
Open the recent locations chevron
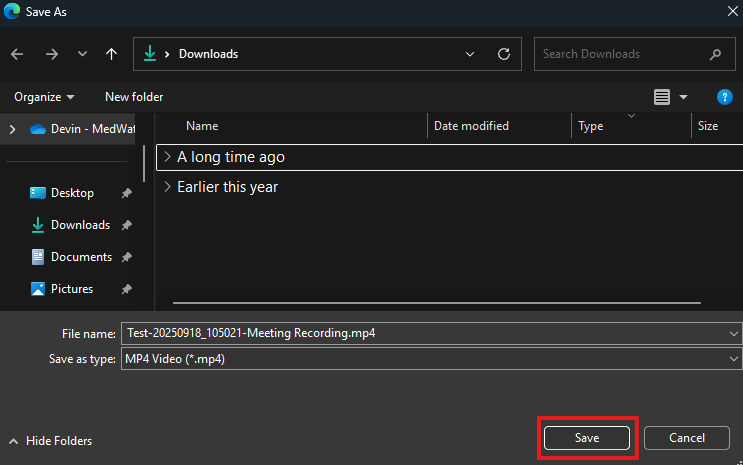[82, 54]
